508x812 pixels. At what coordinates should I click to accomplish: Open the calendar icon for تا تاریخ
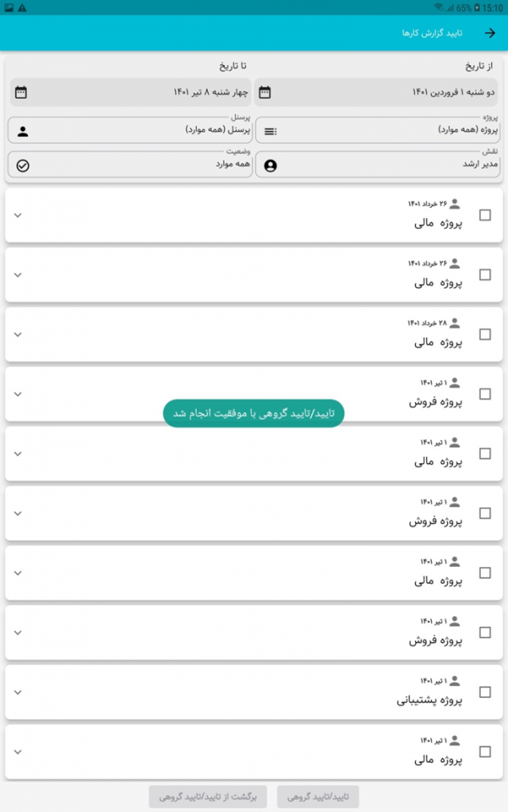(x=21, y=92)
